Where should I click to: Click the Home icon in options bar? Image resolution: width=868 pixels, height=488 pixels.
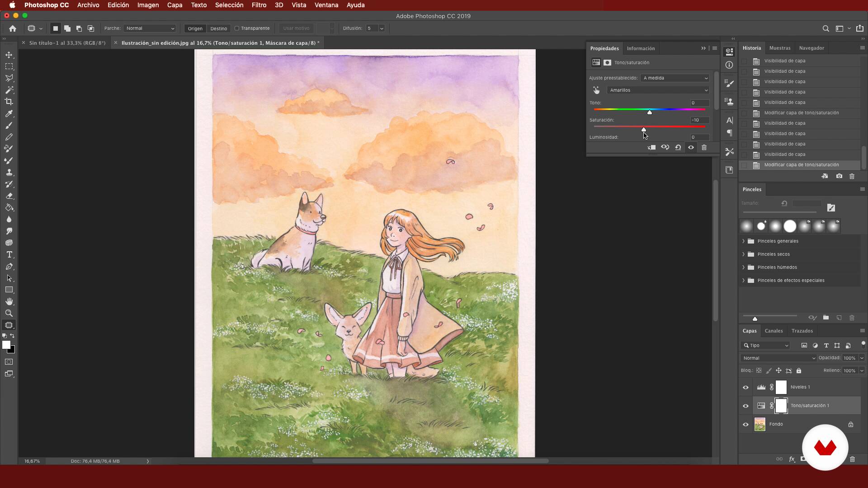pos(13,28)
